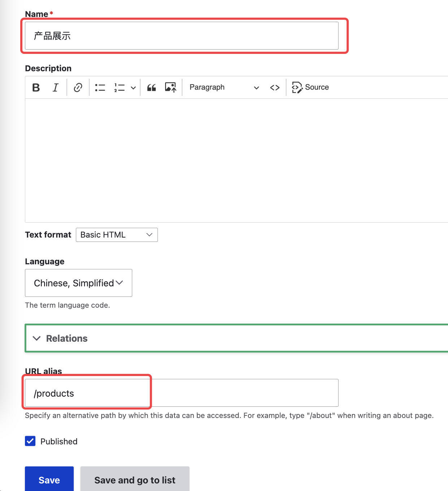Open the Paragraph heading dropdown
Viewport: 448px width, 491px height.
click(x=224, y=87)
